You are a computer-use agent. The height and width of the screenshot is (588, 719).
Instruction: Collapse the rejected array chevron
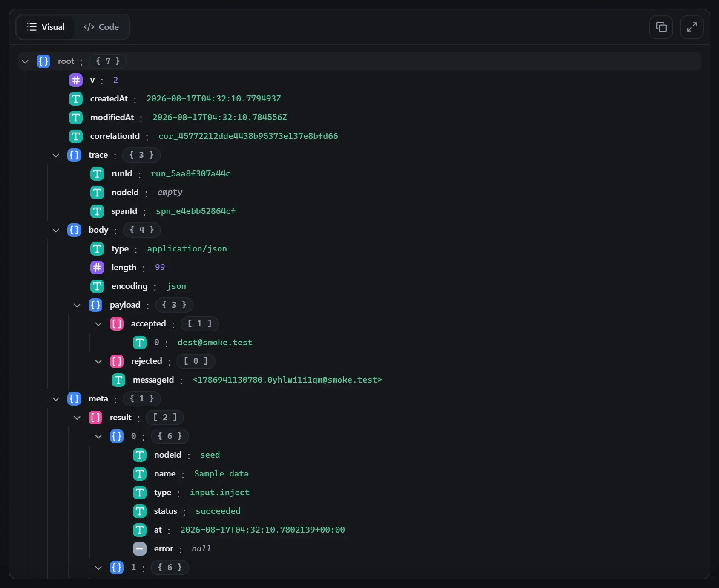pos(98,361)
